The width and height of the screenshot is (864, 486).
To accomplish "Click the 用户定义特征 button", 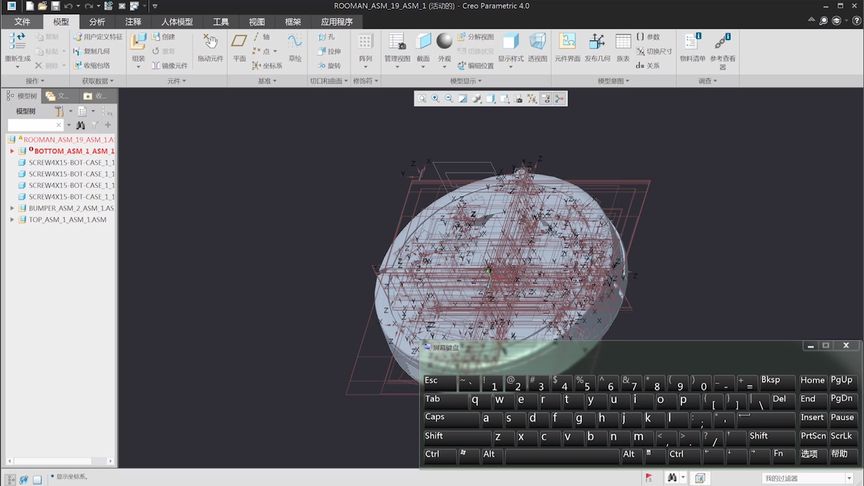I will click(98, 37).
